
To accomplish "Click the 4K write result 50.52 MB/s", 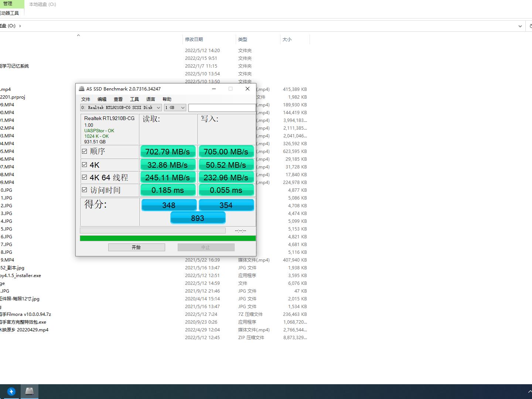I will point(226,165).
